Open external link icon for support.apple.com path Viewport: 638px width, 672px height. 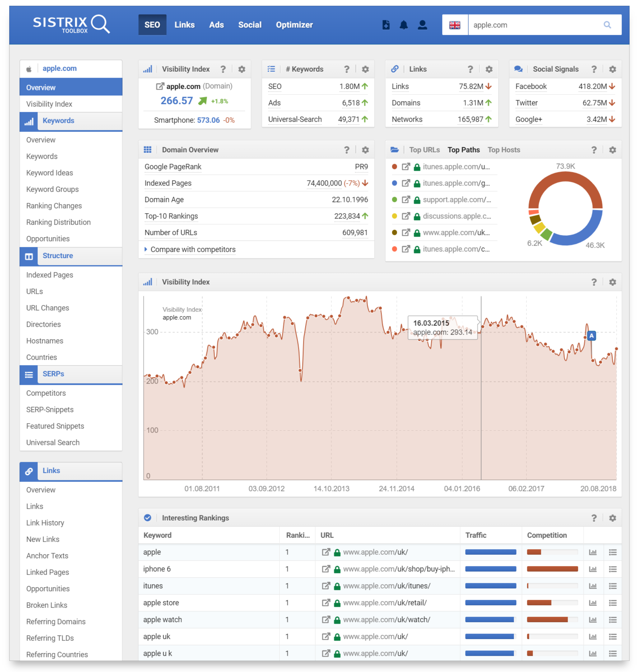(x=406, y=199)
